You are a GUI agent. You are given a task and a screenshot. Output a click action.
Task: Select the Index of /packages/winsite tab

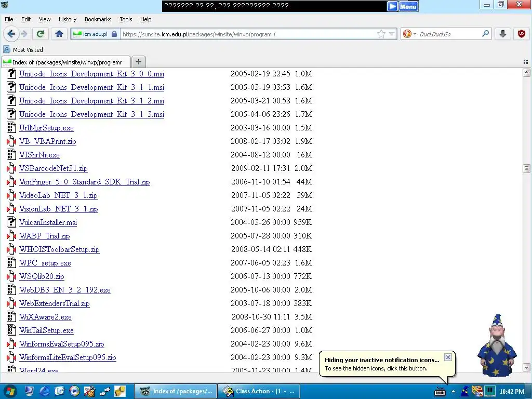click(66, 62)
